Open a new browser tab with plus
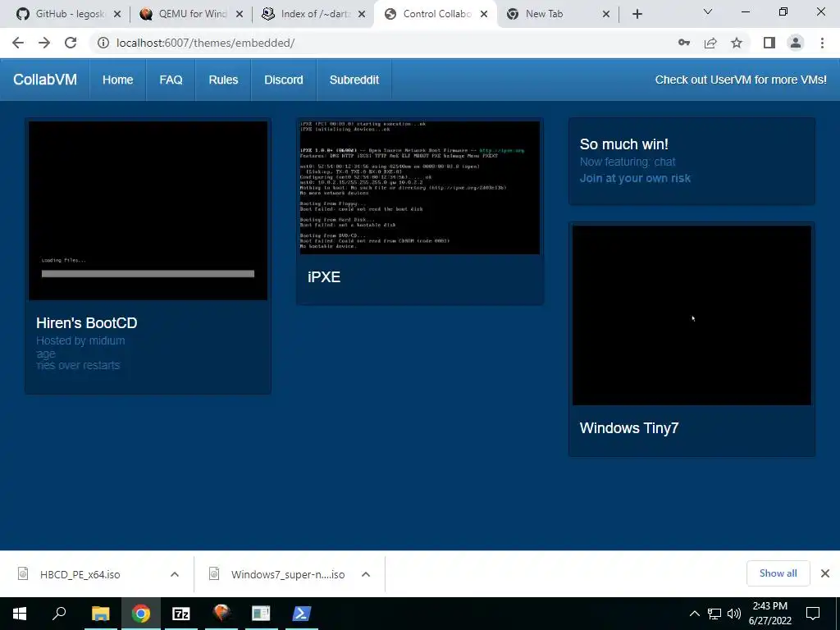 (x=637, y=14)
